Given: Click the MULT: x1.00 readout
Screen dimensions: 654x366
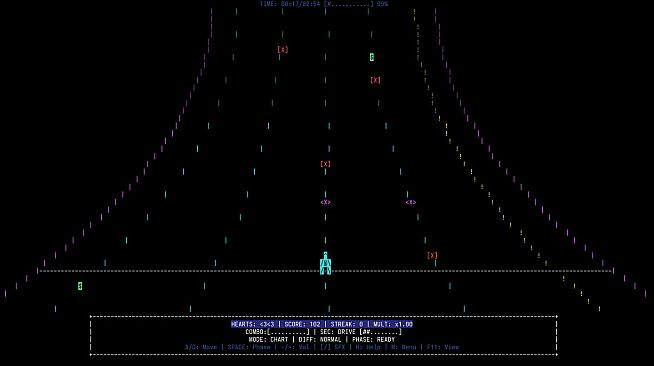Looking at the screenshot, I should [x=393, y=324].
